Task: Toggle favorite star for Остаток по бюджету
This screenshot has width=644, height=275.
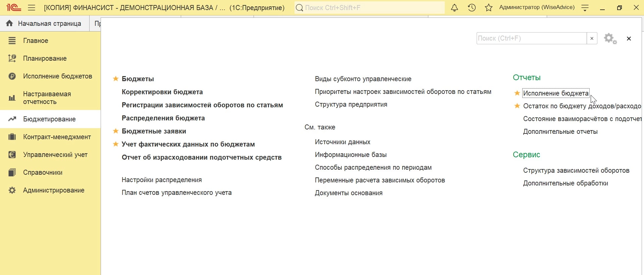Action: coord(517,106)
